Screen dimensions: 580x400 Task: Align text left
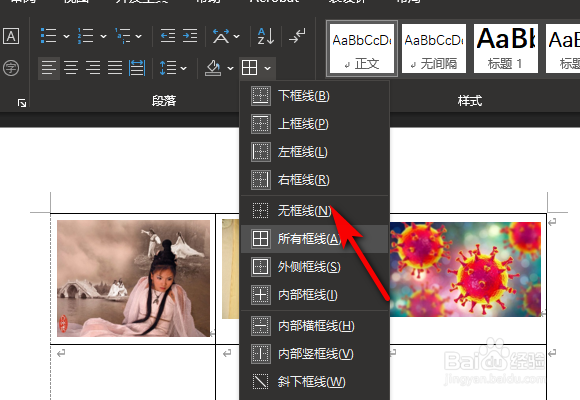[49, 68]
